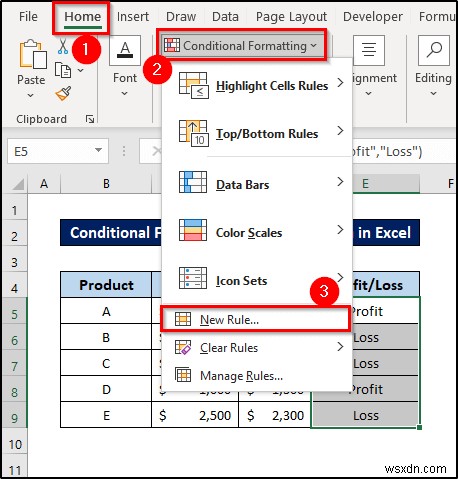Select the cell containing product E

tap(106, 415)
